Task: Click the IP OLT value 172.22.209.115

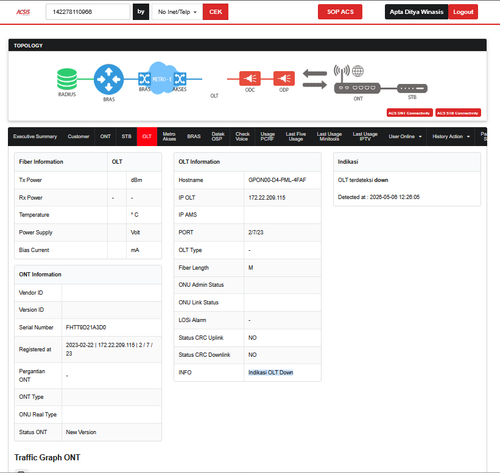Action: pos(267,198)
